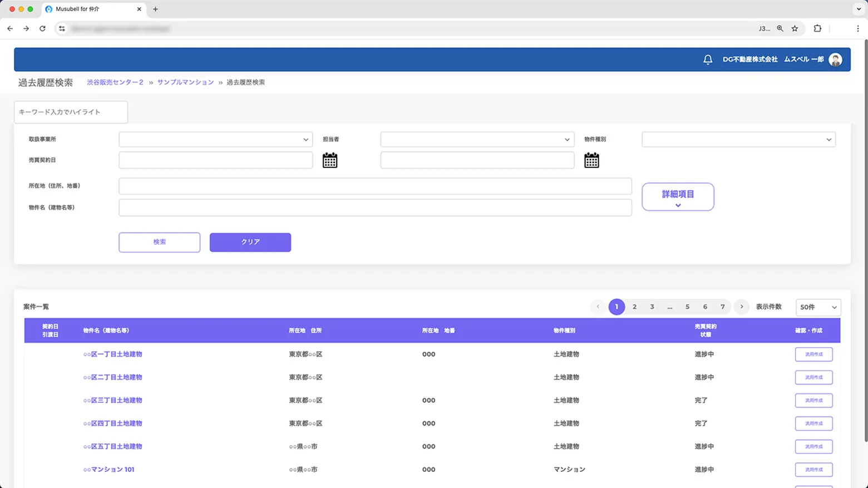Click the keyword highlight input field

click(71, 112)
